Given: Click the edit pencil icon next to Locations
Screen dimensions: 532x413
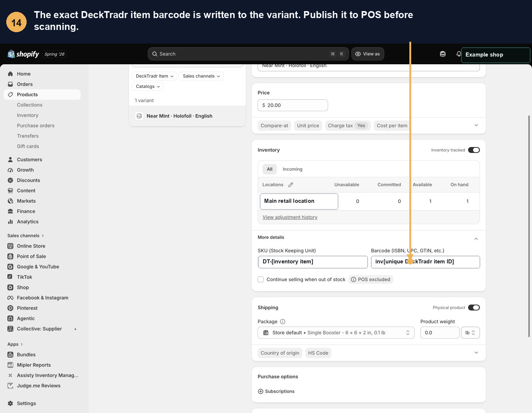Looking at the screenshot, I should click(291, 185).
